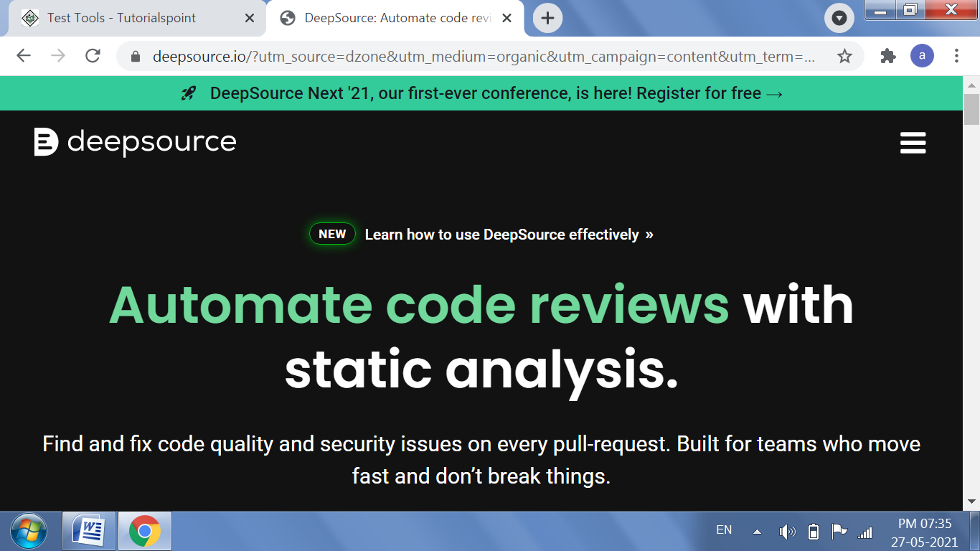Close the Test Tools - Tutorialspoint tab
Image resolution: width=980 pixels, height=551 pixels.
[250, 18]
